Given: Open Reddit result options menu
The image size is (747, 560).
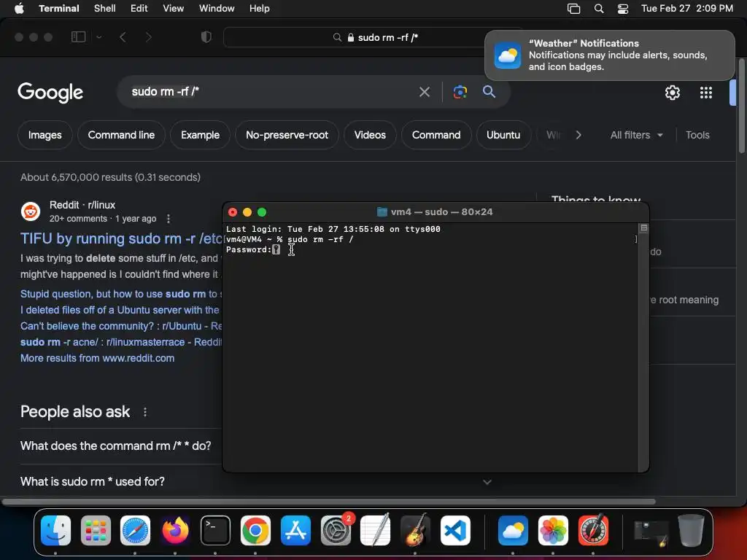Looking at the screenshot, I should point(169,219).
